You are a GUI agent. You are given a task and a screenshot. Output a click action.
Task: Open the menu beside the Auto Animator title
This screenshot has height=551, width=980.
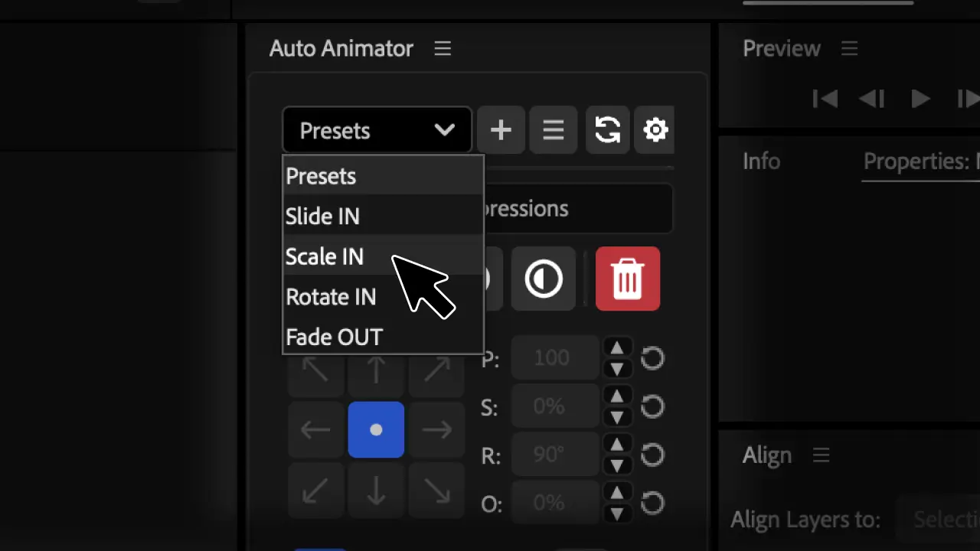tap(442, 48)
